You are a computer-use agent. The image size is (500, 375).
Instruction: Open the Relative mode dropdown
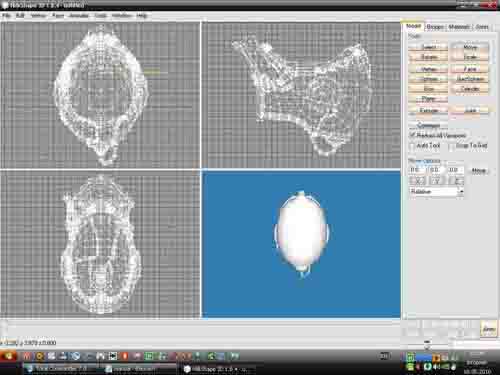(x=436, y=192)
